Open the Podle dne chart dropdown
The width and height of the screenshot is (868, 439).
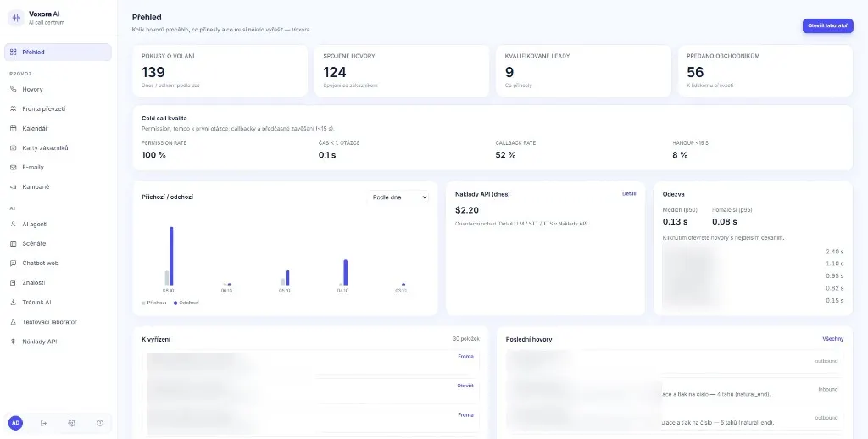[x=398, y=197]
